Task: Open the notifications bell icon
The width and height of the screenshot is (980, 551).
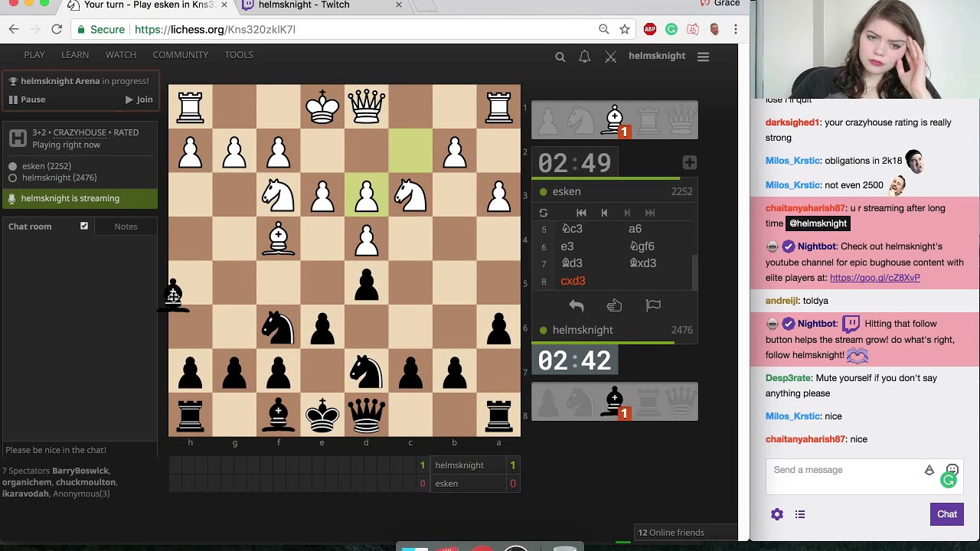Action: [585, 56]
